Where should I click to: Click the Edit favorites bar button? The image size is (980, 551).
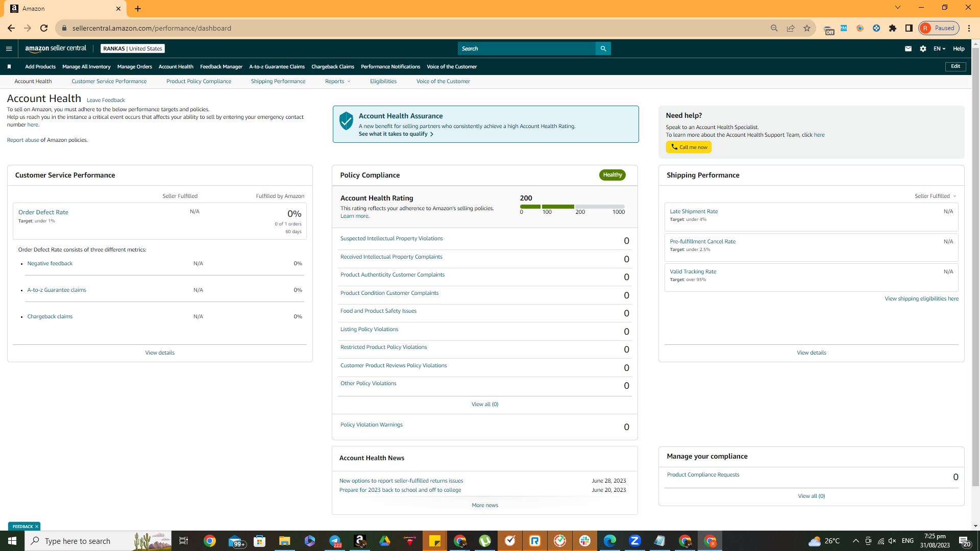[x=955, y=67]
